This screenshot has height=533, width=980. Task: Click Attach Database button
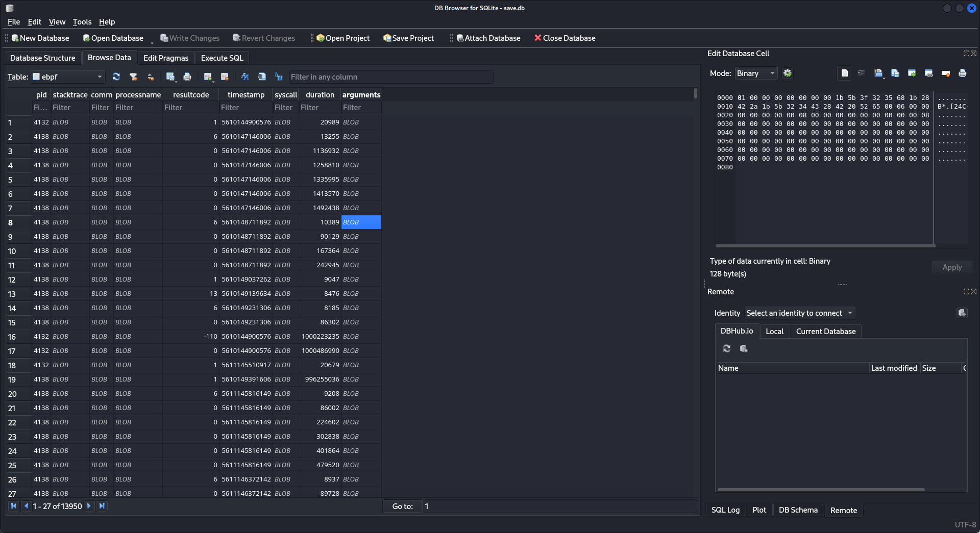[488, 38]
